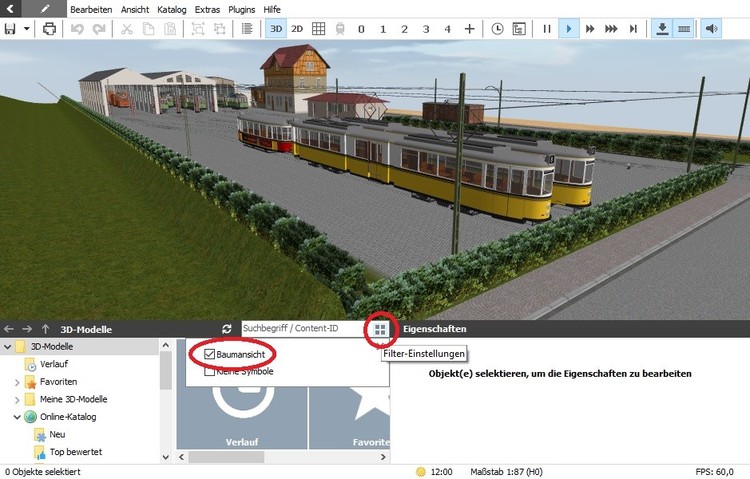
Task: Uncheck the Baumansicht checkbox
Action: click(x=210, y=354)
